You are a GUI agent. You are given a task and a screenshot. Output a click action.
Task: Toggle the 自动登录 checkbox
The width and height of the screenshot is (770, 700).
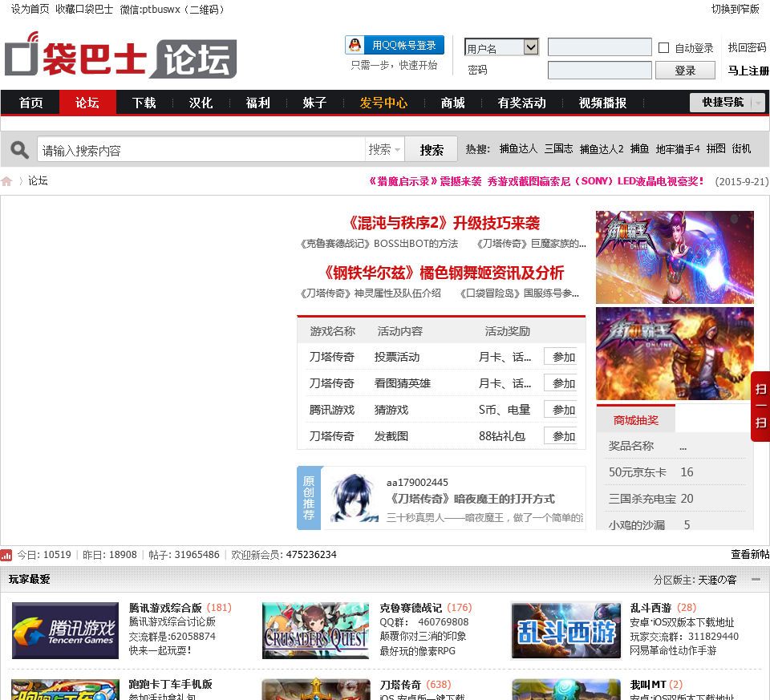pos(663,47)
